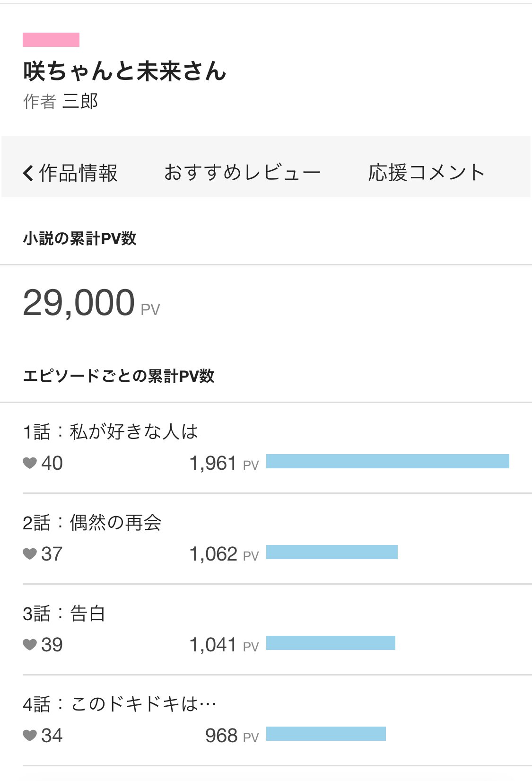The height and width of the screenshot is (781, 532).
Task: Click the heart icon beside 40
Action: click(30, 463)
